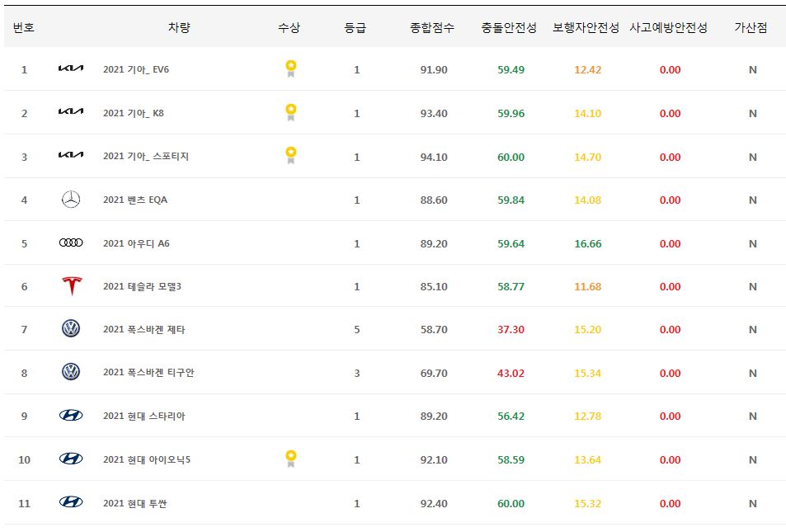Open the 2021 폭스바겐 제타 vehicle entry
The height and width of the screenshot is (532, 786).
tap(144, 329)
